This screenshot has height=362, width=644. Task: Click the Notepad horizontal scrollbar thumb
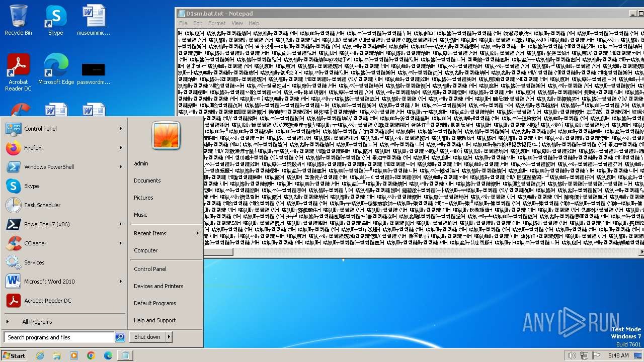[x=218, y=251]
